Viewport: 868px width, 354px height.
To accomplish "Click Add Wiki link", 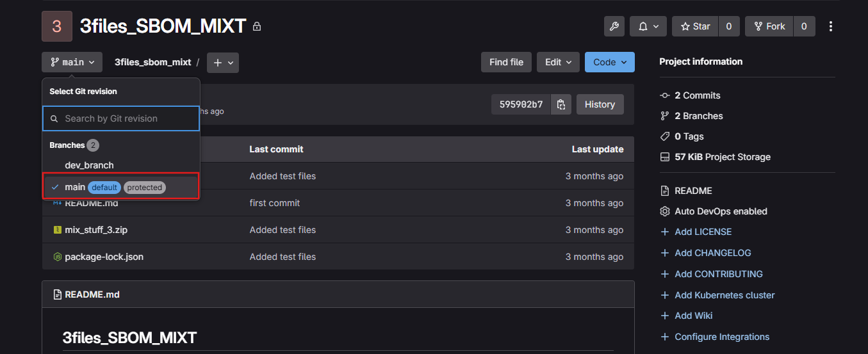I will point(693,316).
